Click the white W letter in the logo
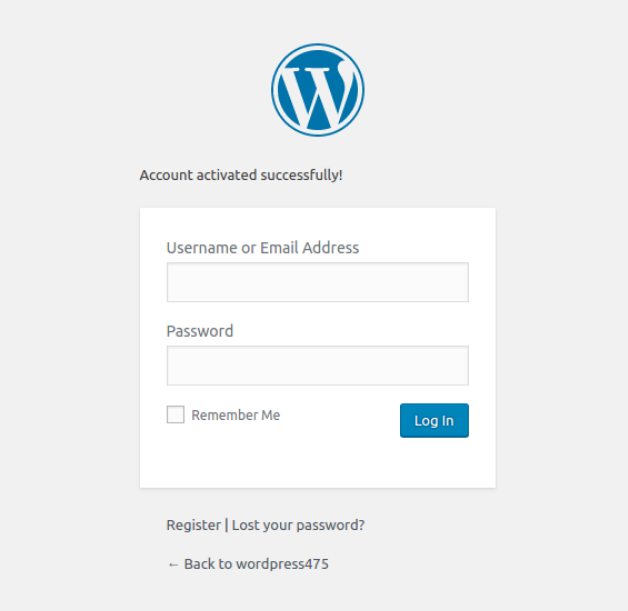628x611 pixels. coord(317,88)
